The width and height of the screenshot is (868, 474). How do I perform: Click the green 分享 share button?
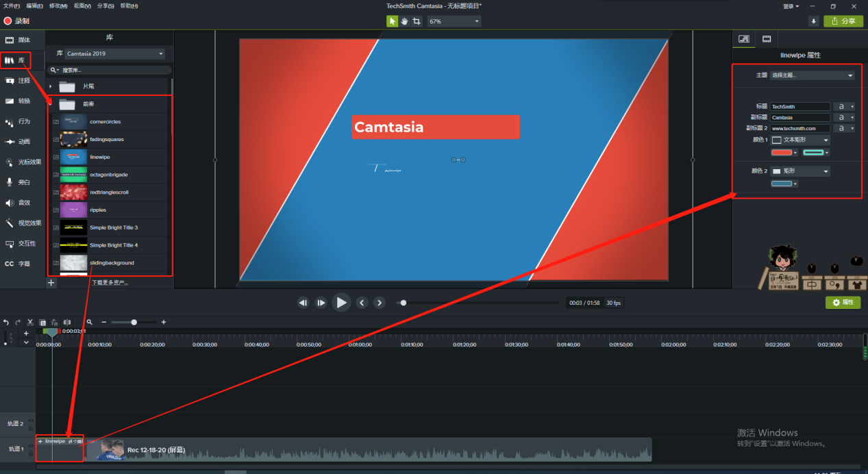tap(843, 21)
